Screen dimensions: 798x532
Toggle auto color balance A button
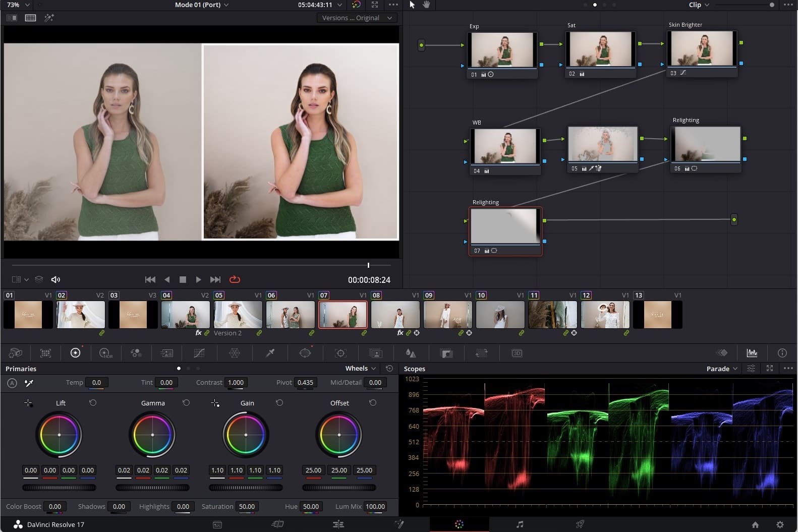(x=12, y=383)
